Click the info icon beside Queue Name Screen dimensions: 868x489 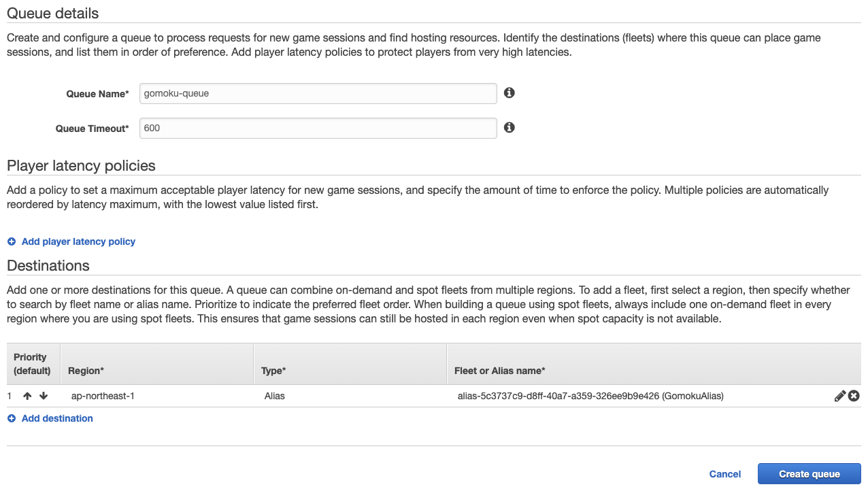[x=509, y=92]
